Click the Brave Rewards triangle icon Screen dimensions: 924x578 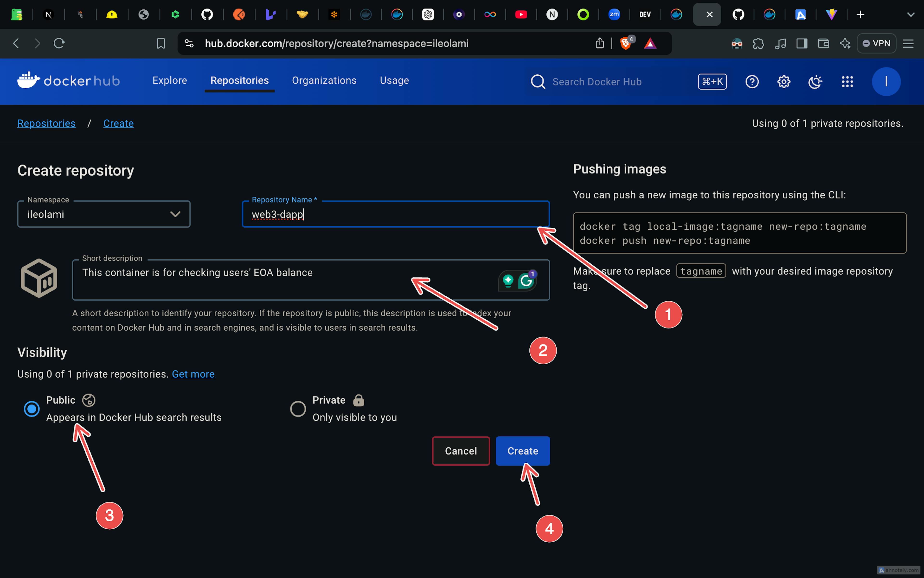(650, 43)
